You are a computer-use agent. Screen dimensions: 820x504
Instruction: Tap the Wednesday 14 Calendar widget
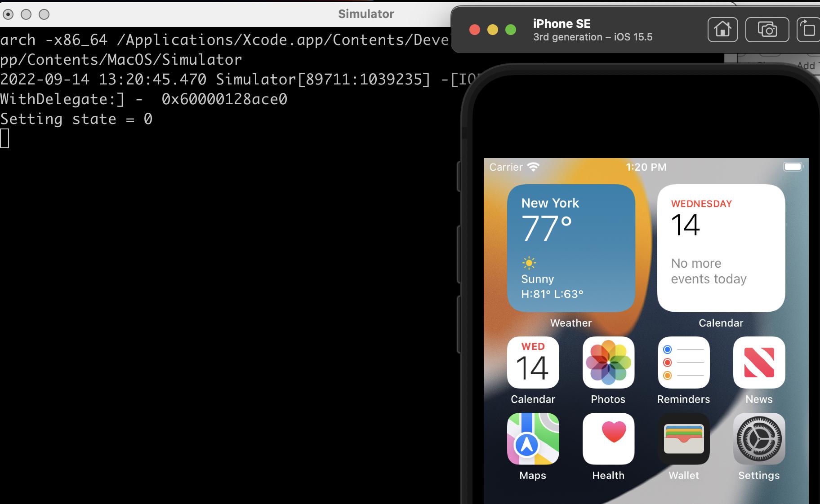[721, 248]
